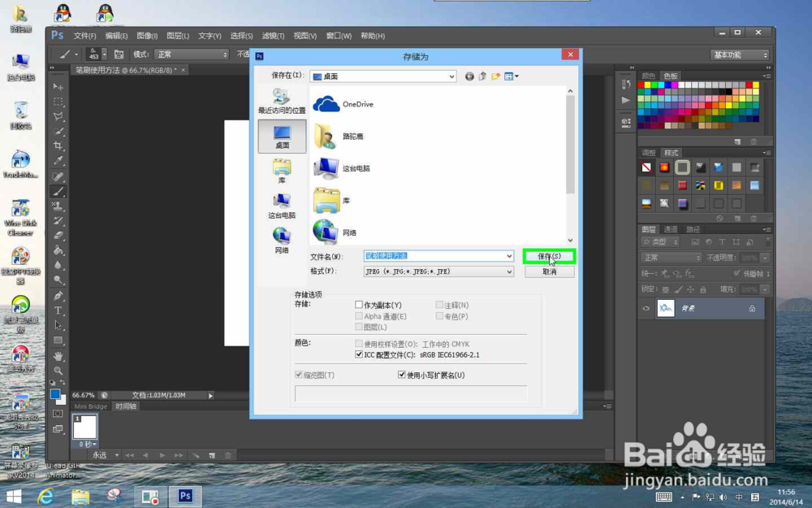Switch to the Channels tab
Viewport: 812px width, 508px height.
pos(671,229)
